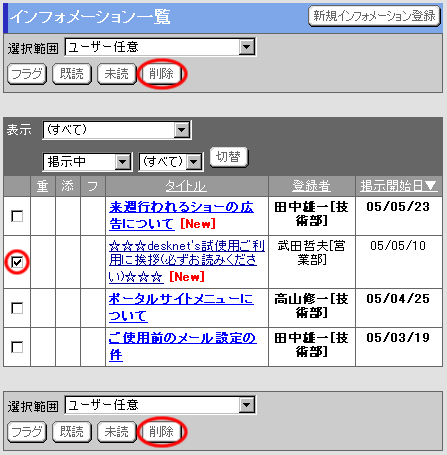Check the box for 来週行われるショーの広告について
447x455 pixels.
tap(17, 216)
